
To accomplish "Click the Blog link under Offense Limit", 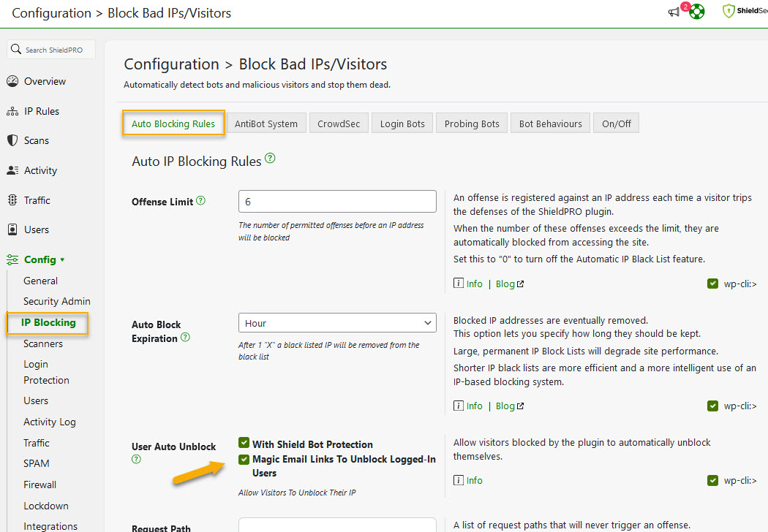I will pyautogui.click(x=505, y=284).
